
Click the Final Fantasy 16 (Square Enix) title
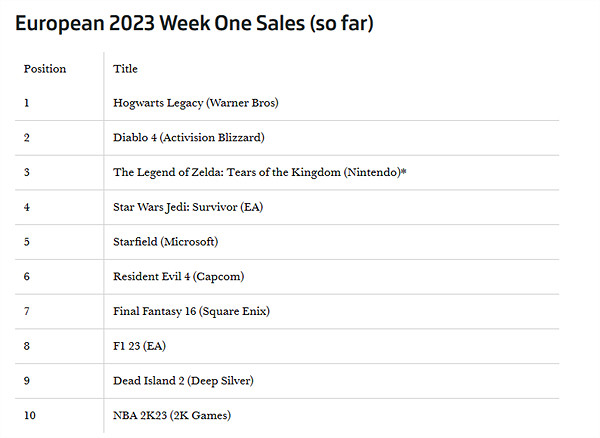(x=191, y=311)
